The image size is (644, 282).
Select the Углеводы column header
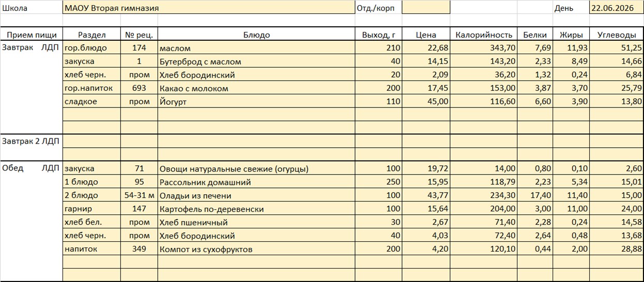[616, 35]
